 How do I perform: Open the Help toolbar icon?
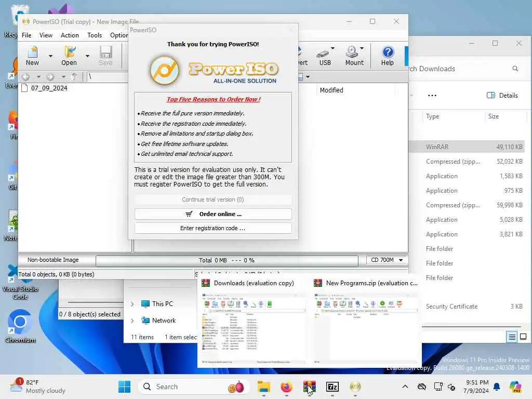coord(388,56)
